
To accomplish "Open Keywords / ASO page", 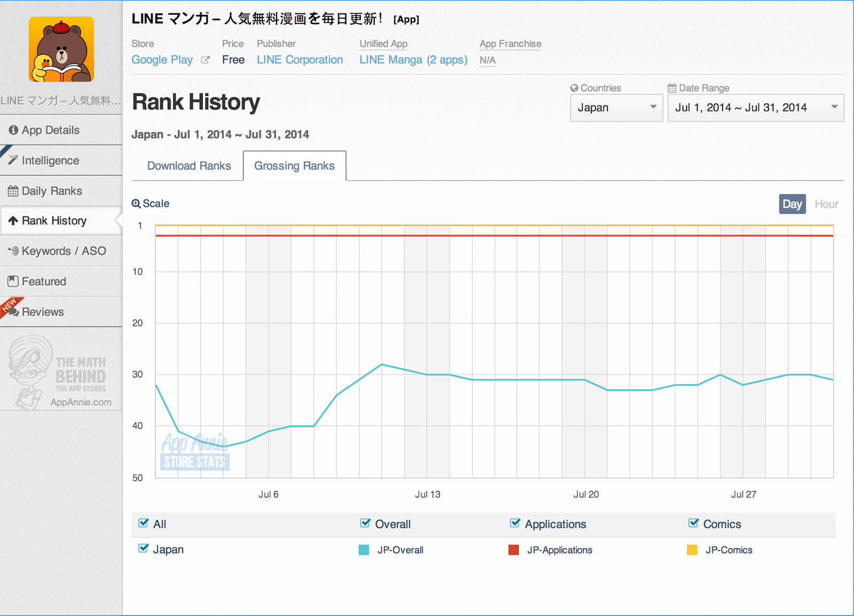I will (x=61, y=251).
